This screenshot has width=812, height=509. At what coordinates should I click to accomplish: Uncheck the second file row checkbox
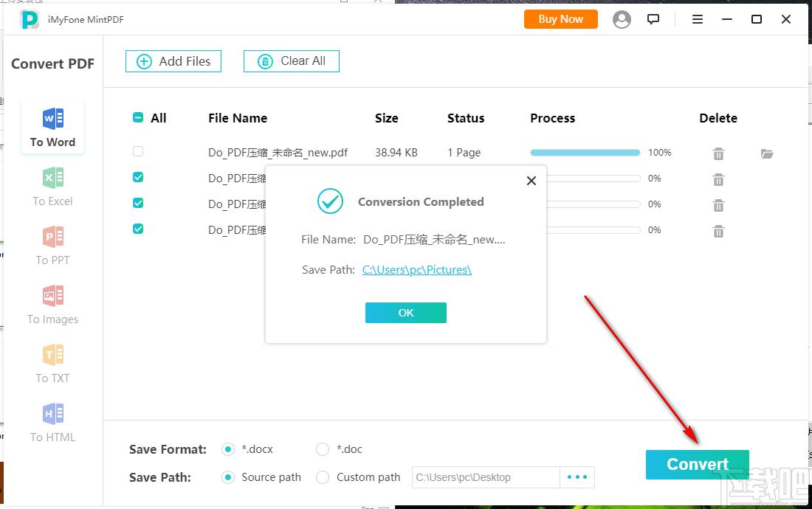138,177
